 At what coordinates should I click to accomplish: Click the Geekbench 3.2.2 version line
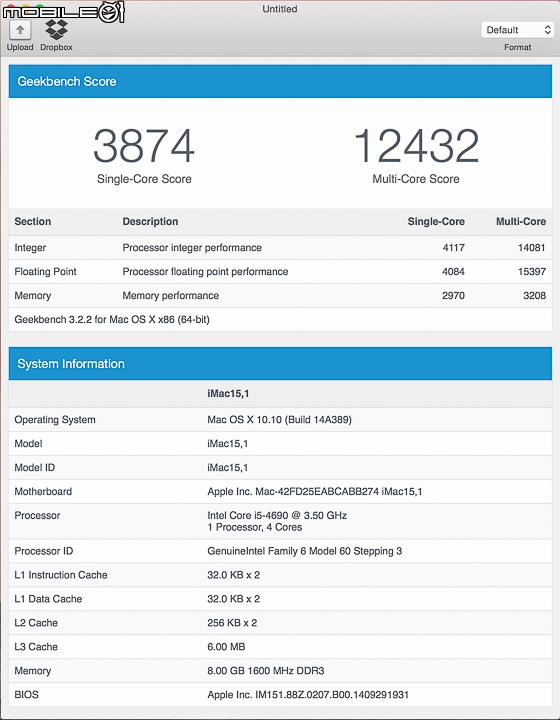[112, 320]
